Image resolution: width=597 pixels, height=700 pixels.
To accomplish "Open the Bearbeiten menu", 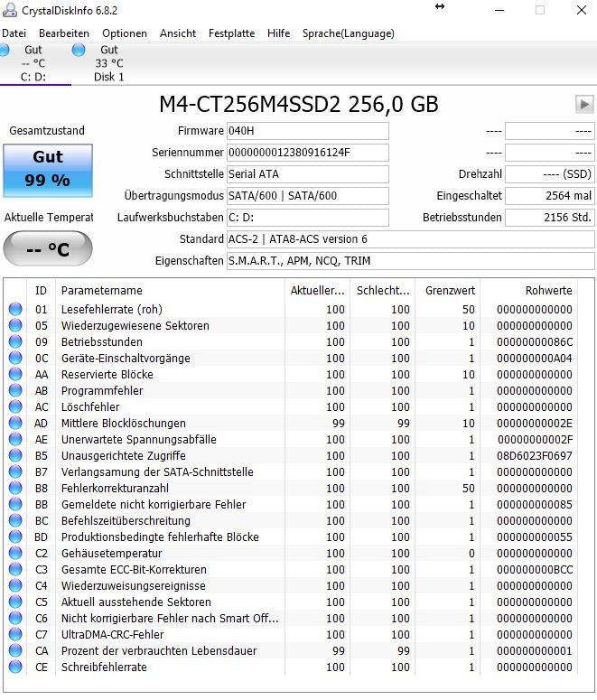I will coord(64,33).
